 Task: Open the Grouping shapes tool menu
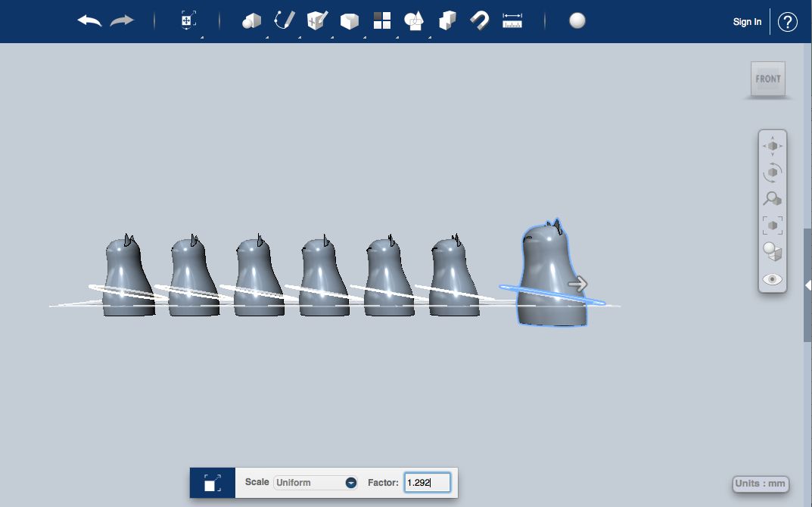click(414, 20)
